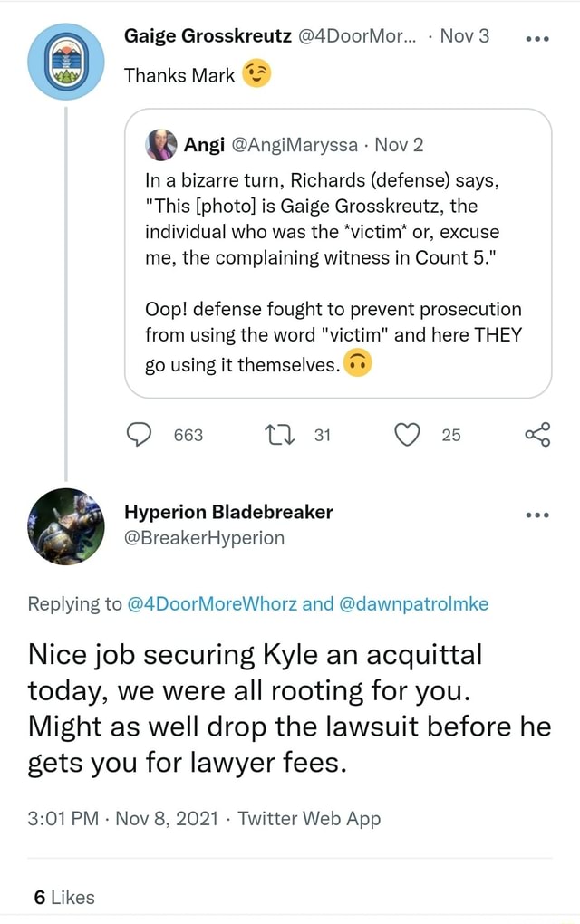
Task: Open the @4DoorMoreWhorz mention link
Action: click(x=227, y=606)
